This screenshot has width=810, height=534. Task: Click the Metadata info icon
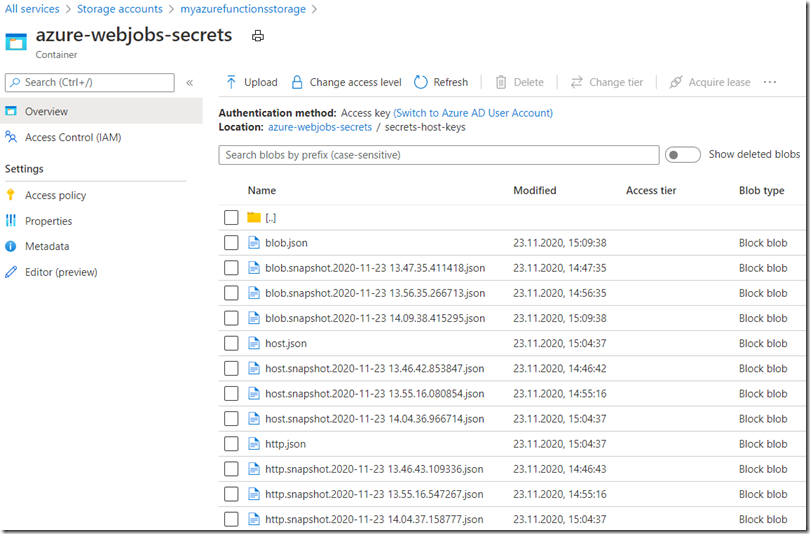point(11,246)
